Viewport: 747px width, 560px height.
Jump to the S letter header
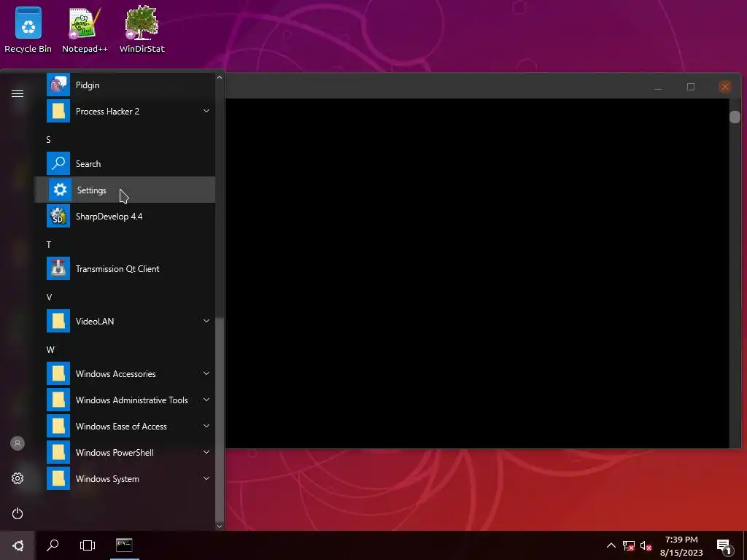tap(48, 139)
